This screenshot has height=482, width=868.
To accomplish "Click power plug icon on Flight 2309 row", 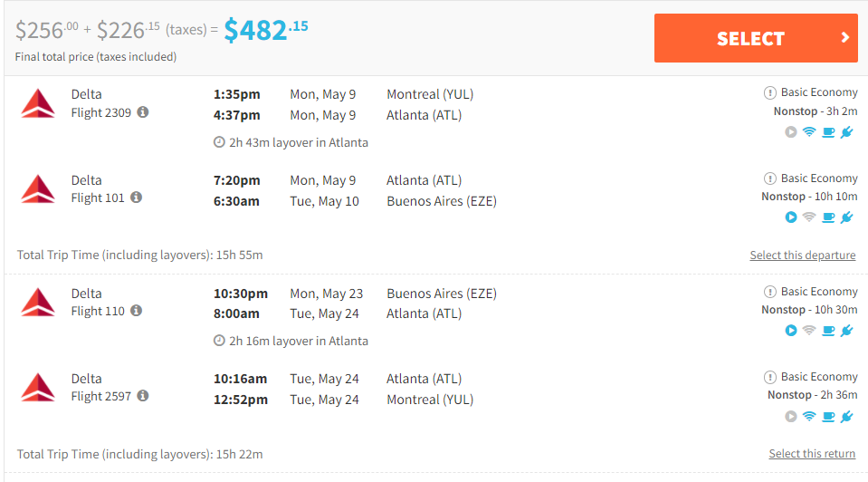I will (x=847, y=132).
